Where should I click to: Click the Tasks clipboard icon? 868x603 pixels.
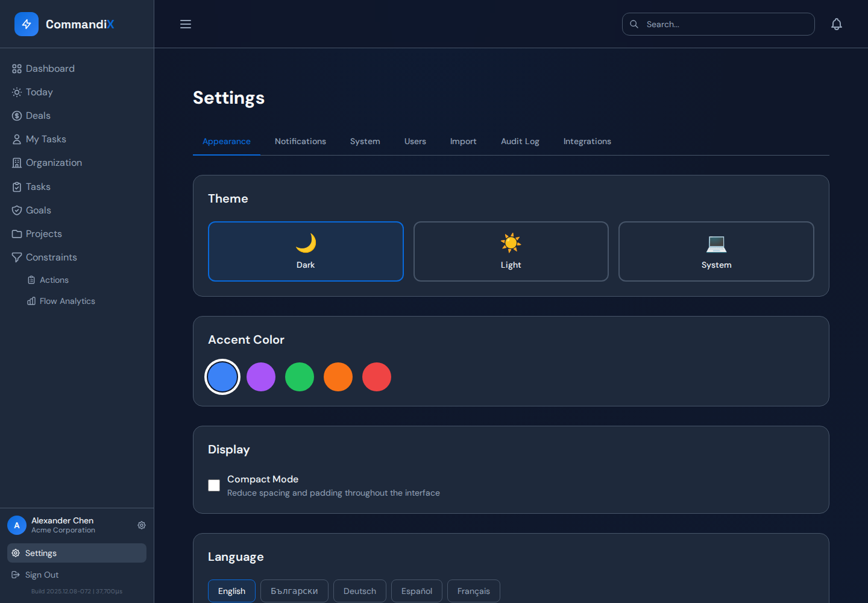coord(17,187)
